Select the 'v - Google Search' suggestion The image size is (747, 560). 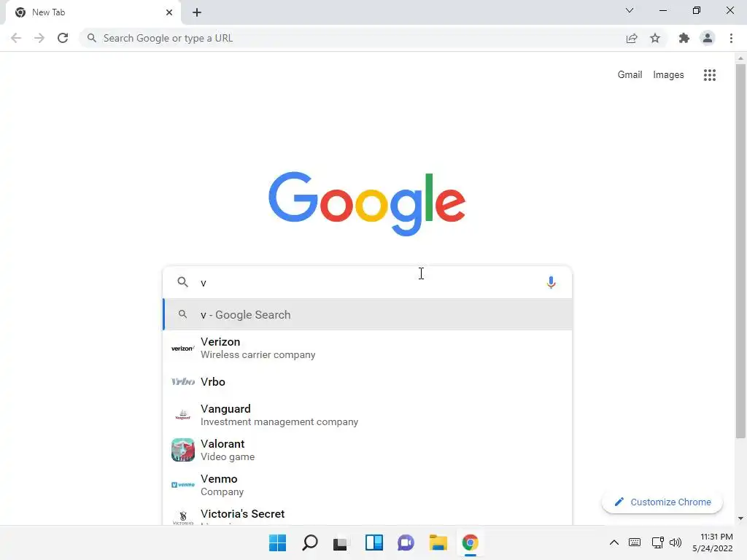[368, 314]
